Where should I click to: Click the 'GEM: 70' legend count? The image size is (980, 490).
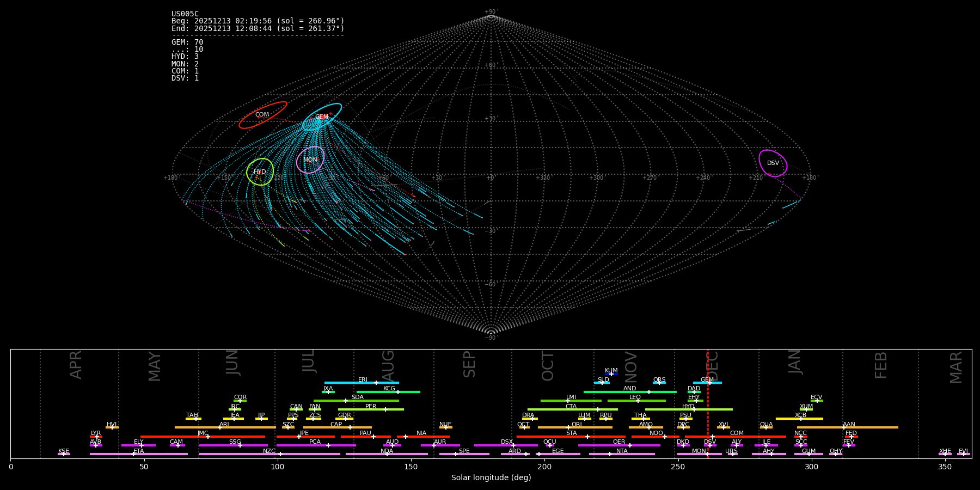(187, 42)
